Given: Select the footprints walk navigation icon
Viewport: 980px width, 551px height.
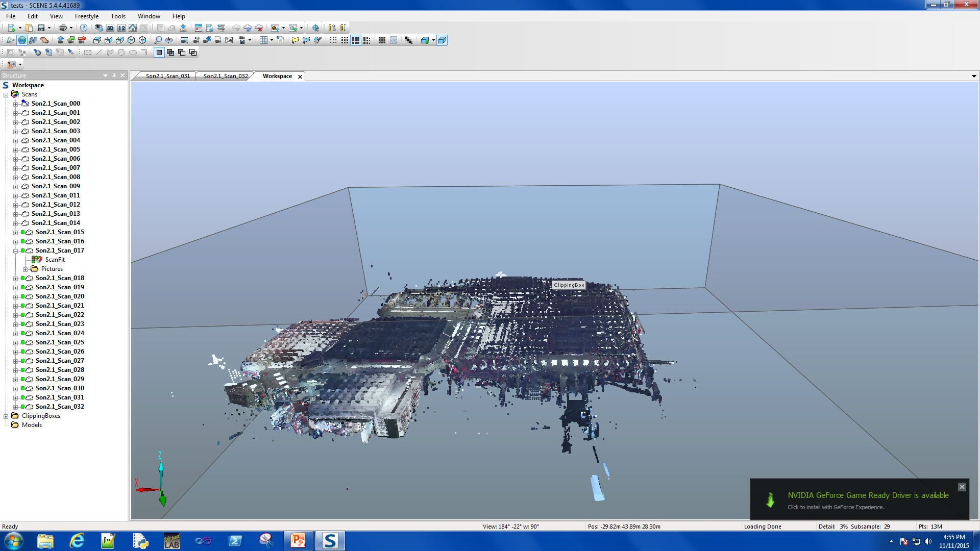Looking at the screenshot, I should 33,40.
